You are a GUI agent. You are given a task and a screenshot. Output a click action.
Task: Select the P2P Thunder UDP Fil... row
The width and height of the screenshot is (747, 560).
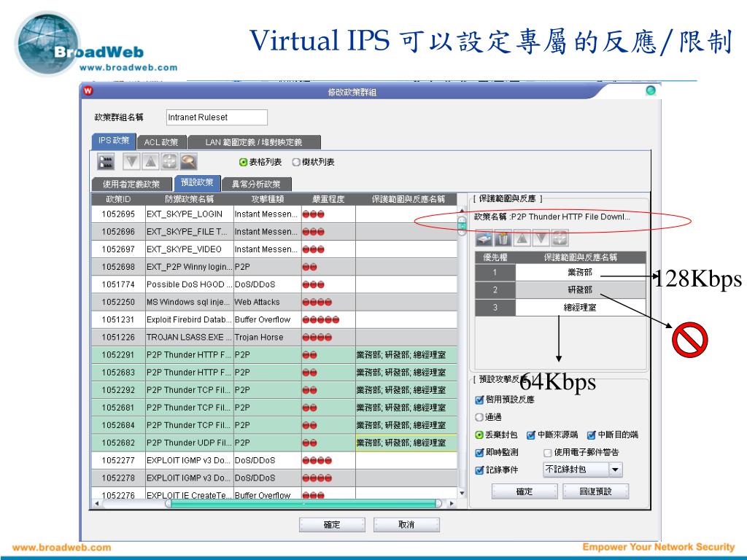(274, 443)
